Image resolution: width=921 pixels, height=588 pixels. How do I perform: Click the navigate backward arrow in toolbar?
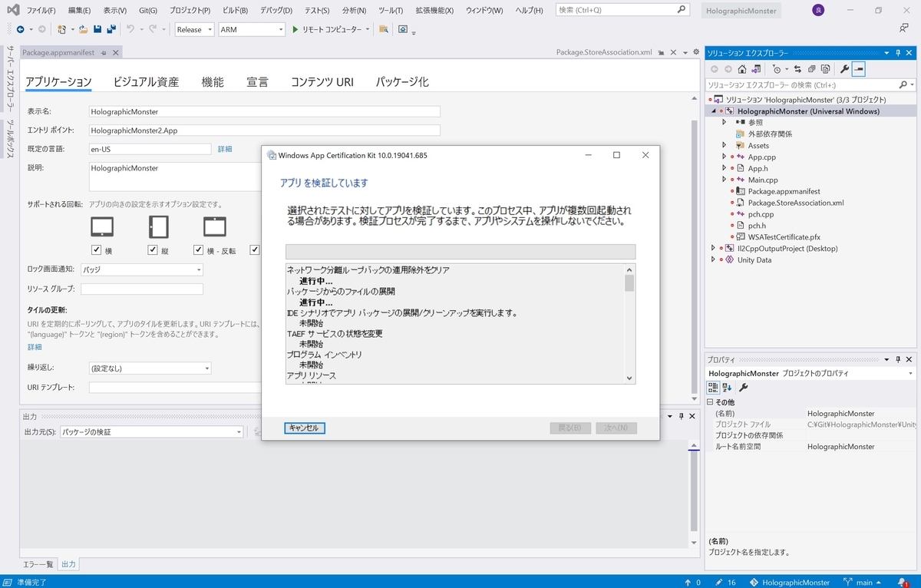pyautogui.click(x=20, y=29)
